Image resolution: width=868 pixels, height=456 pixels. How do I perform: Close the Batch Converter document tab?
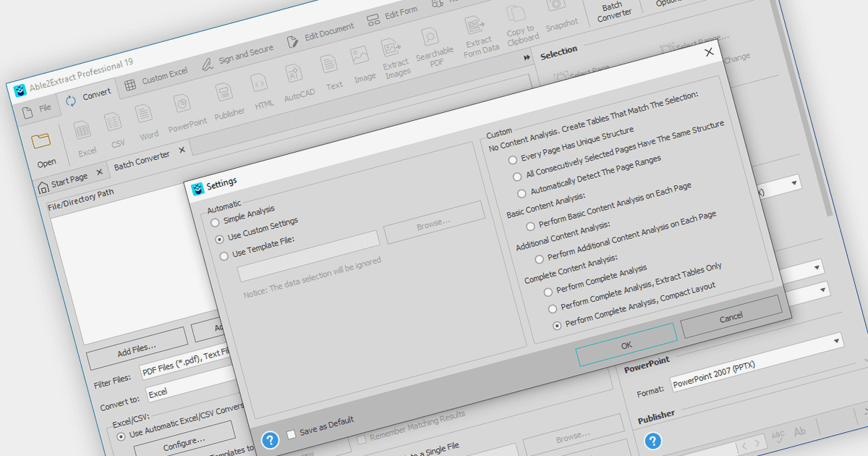point(182,149)
